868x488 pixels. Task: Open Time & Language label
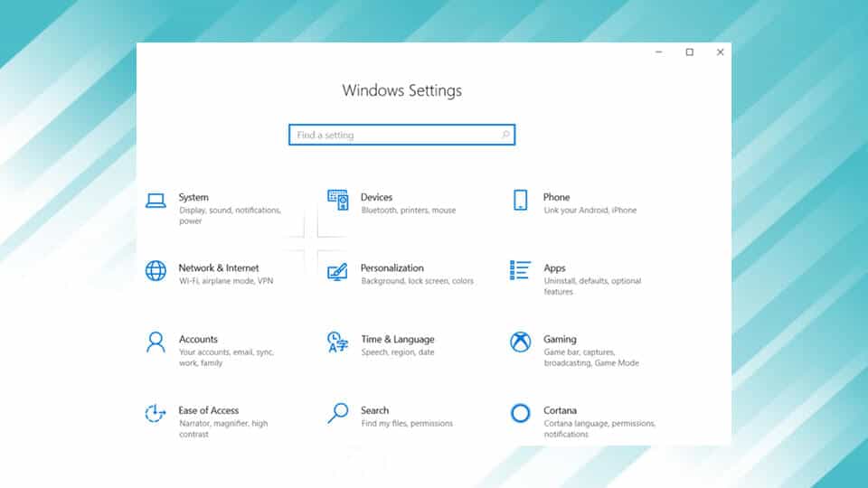pyautogui.click(x=398, y=339)
